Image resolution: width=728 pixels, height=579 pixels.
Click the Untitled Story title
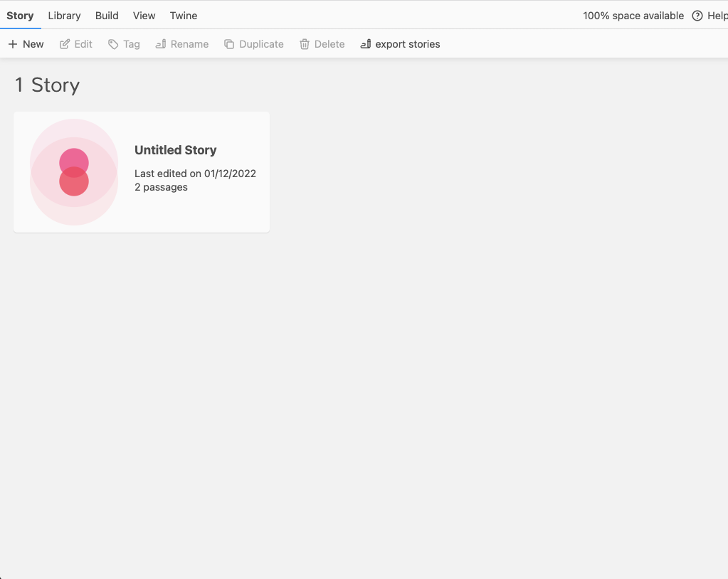pyautogui.click(x=176, y=150)
